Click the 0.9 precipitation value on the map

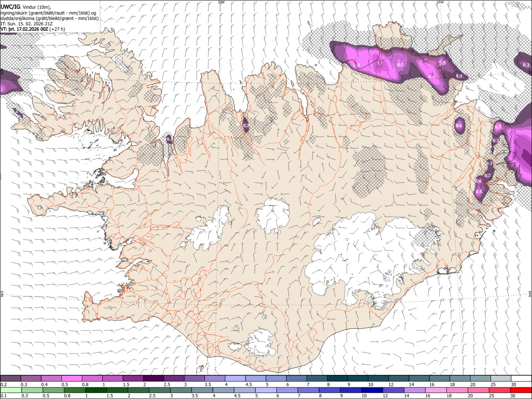click(431, 76)
